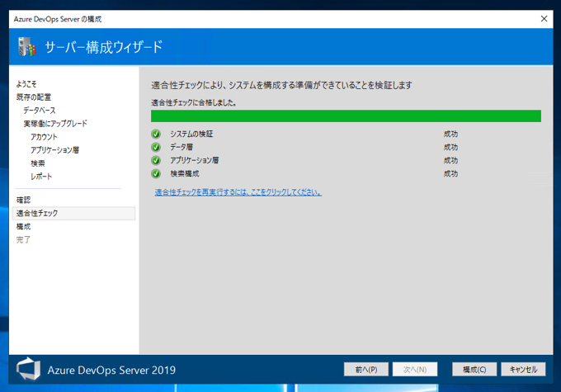Click 成功 status for データ層

[x=450, y=147]
